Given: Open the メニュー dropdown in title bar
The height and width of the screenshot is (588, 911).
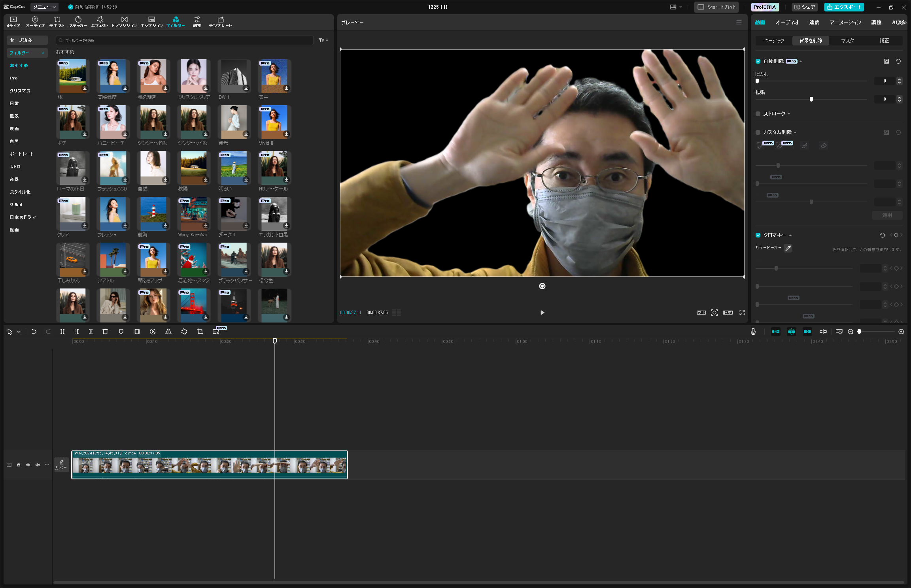Looking at the screenshot, I should pos(44,7).
